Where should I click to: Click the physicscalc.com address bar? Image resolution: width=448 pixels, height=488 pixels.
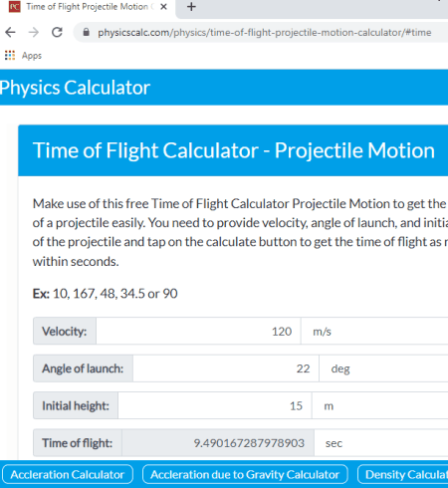pyautogui.click(x=264, y=33)
